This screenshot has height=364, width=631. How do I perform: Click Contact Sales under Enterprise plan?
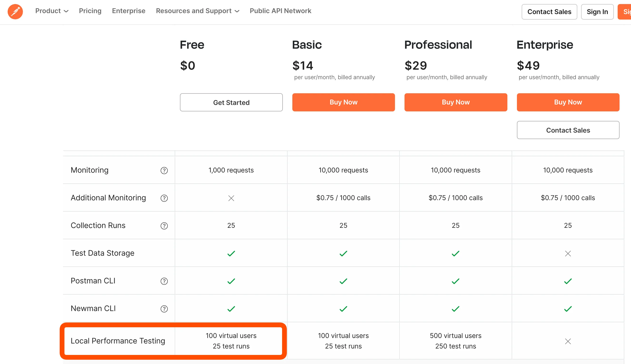(568, 130)
